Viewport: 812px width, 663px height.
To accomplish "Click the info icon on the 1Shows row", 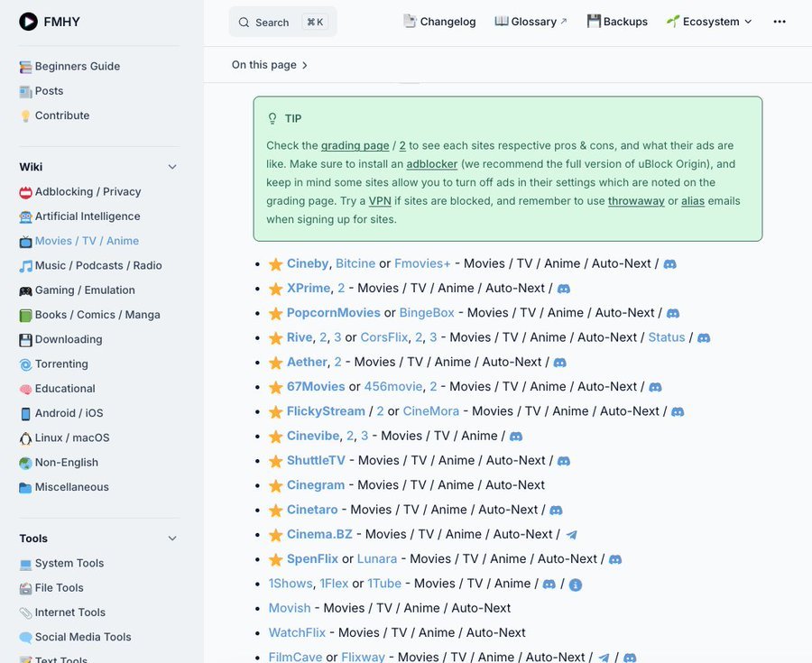I will [x=576, y=585].
